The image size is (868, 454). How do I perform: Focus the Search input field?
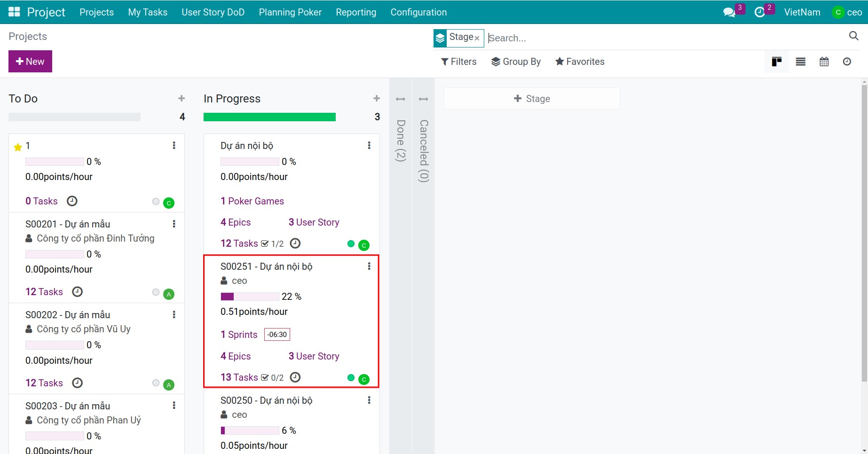pos(665,38)
